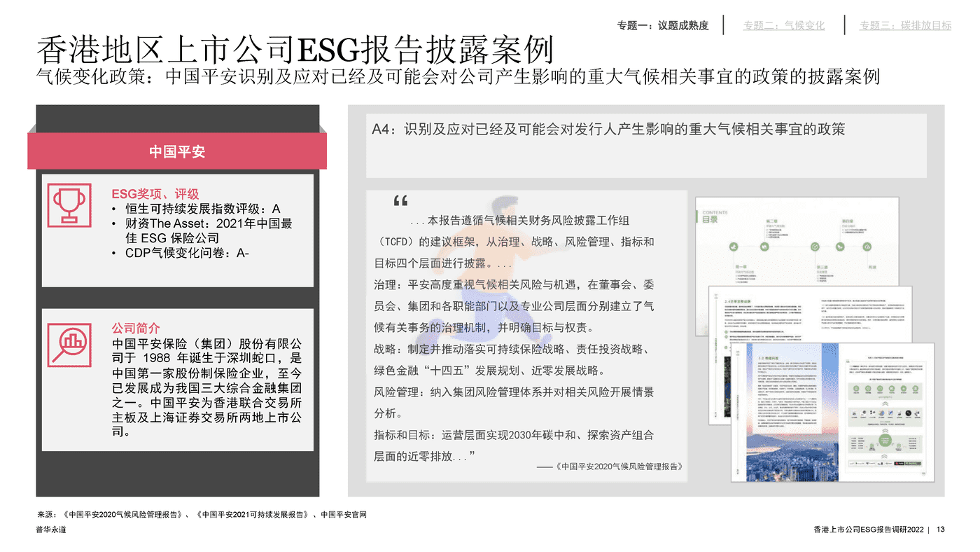
Task: Click the paragraph starting with 风险管理：
Action: (514, 403)
